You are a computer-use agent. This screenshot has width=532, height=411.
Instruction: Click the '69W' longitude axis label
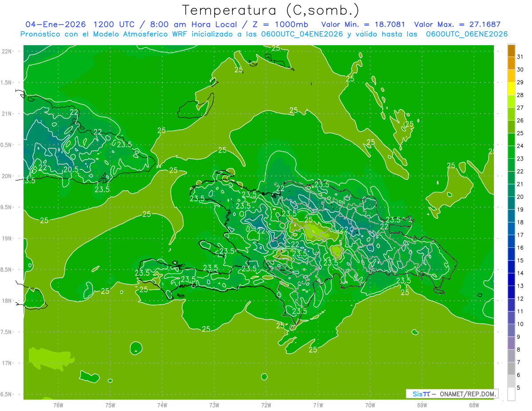pos(422,405)
